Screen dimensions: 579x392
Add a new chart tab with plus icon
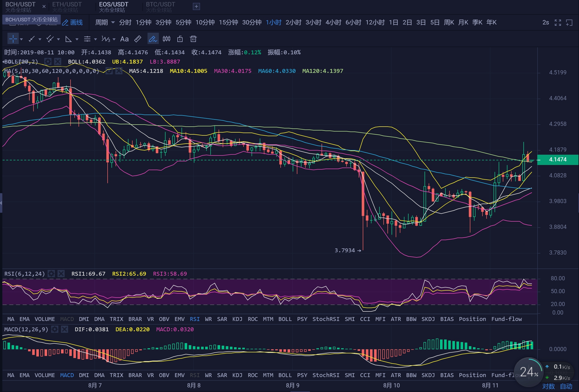pos(196,6)
